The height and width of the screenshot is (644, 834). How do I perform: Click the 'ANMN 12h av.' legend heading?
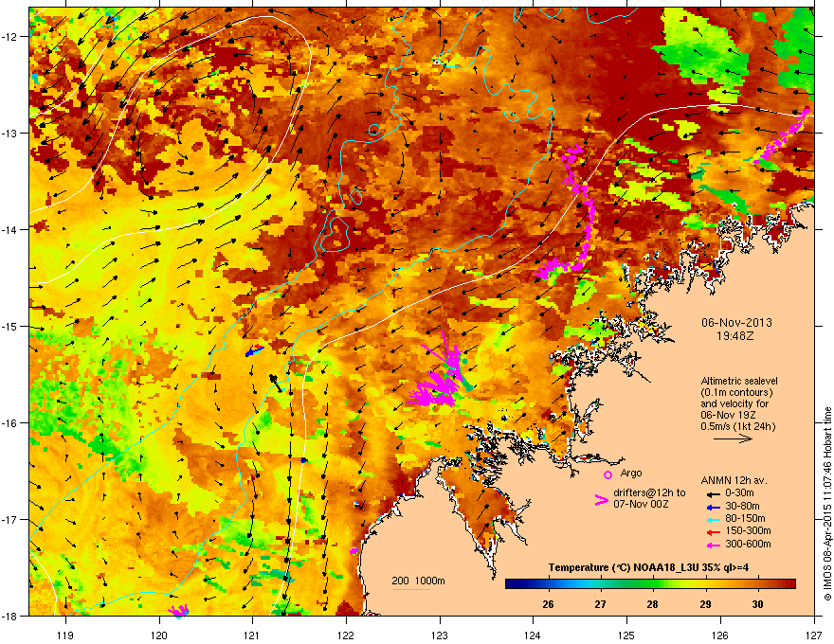click(x=734, y=480)
